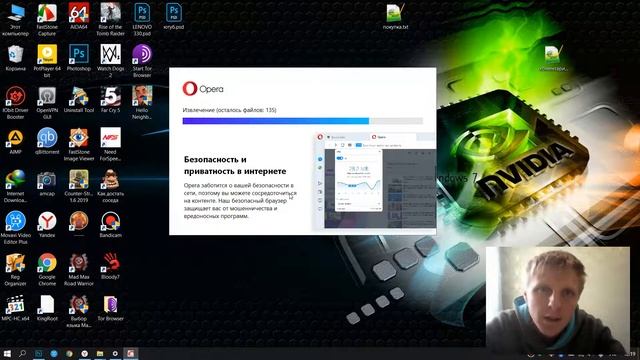
Task: Open the FastStone Capture desktop shortcut
Action: pyautogui.click(x=47, y=19)
